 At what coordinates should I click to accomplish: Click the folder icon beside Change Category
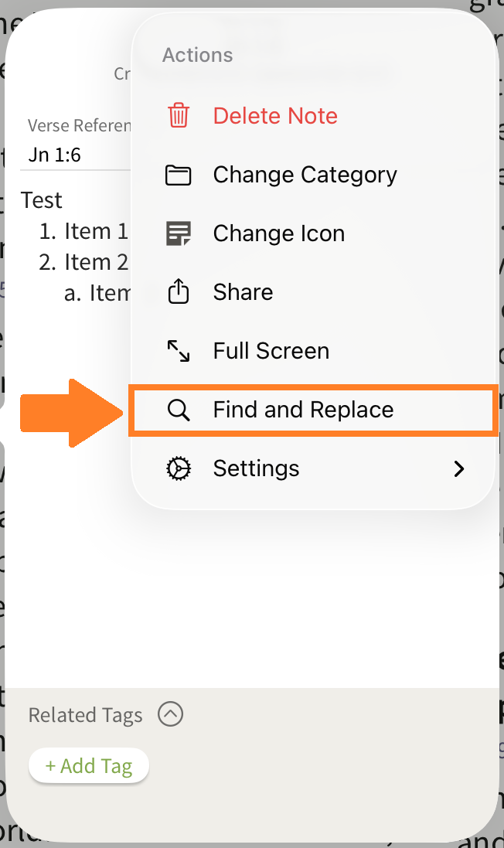179,175
